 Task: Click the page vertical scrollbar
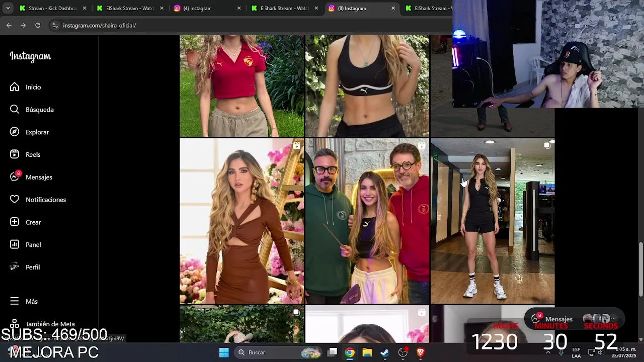(x=640, y=269)
